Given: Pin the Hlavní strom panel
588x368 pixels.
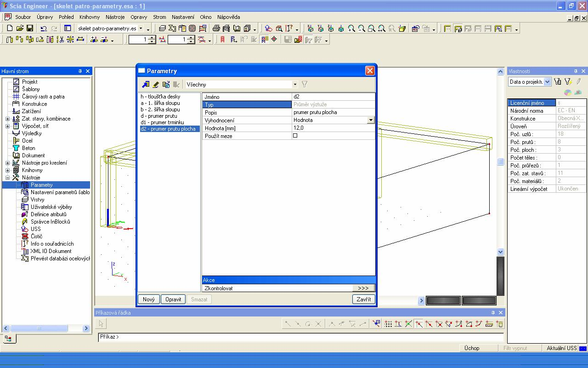Looking at the screenshot, I should click(x=80, y=71).
